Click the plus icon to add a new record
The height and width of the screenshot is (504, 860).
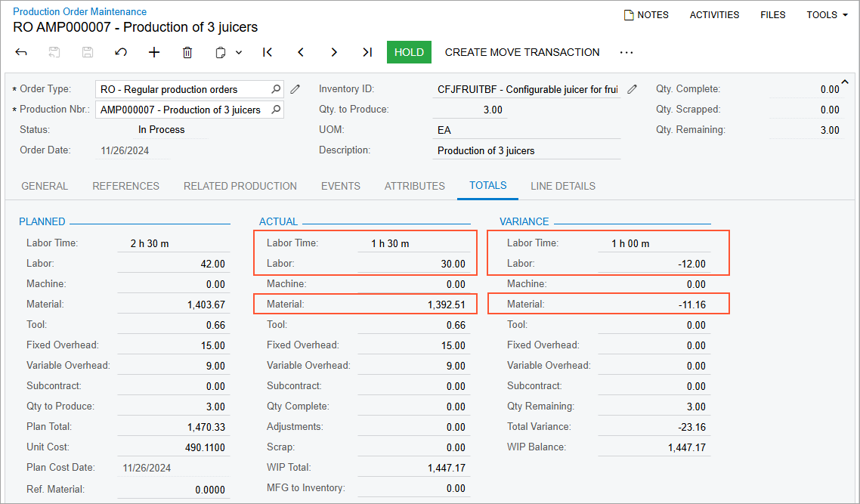pyautogui.click(x=154, y=52)
